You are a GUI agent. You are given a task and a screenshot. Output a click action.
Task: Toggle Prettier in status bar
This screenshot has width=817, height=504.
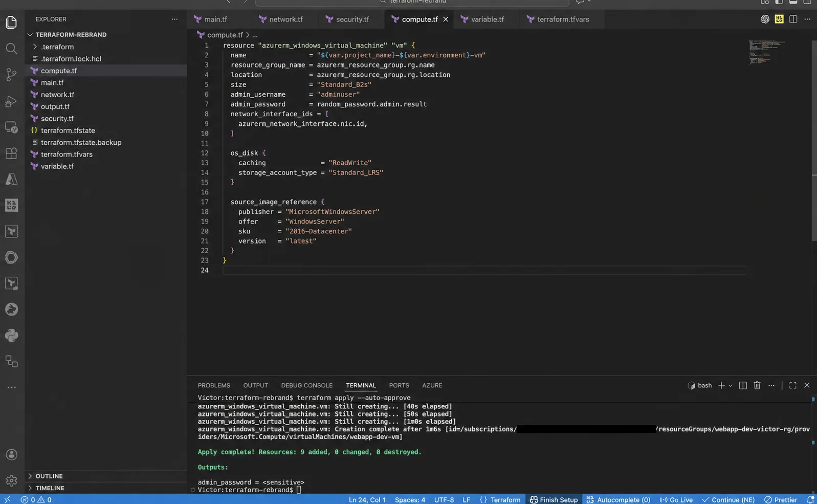tap(781, 499)
